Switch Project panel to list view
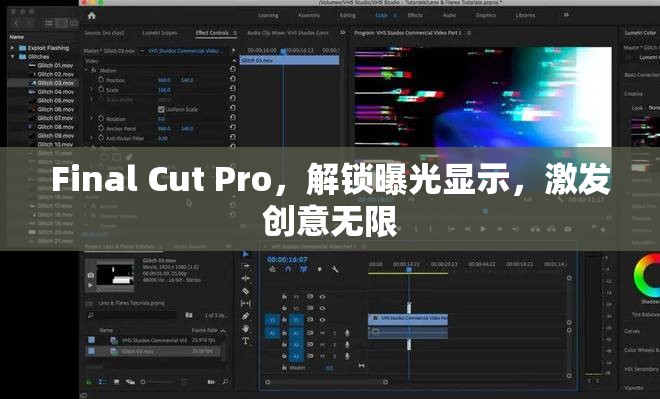Viewport: 660px width, 399px height. 102,382
